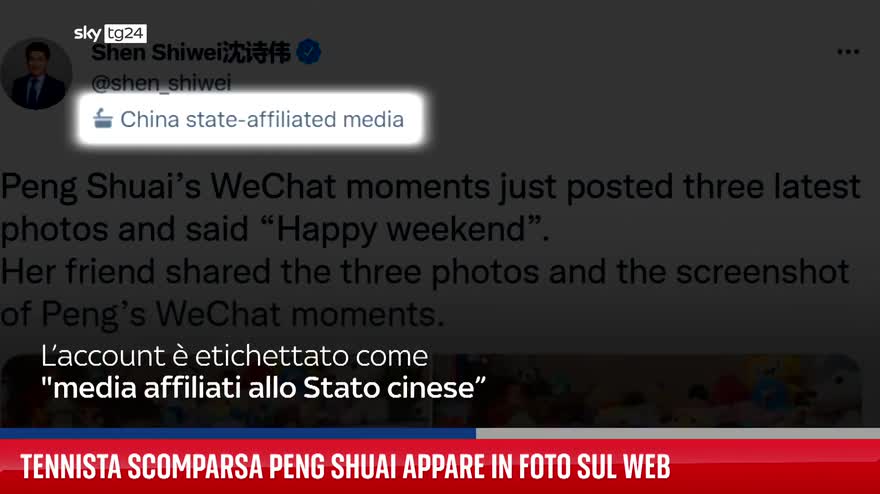Jump ahead on grey unplayed progress bar
The width and height of the screenshot is (880, 494).
click(678, 433)
